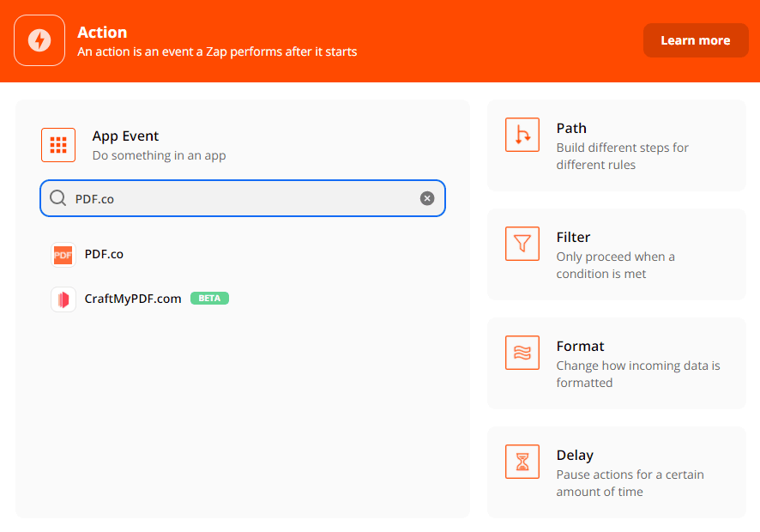
Task: Click the Format waves icon
Action: [x=522, y=353]
